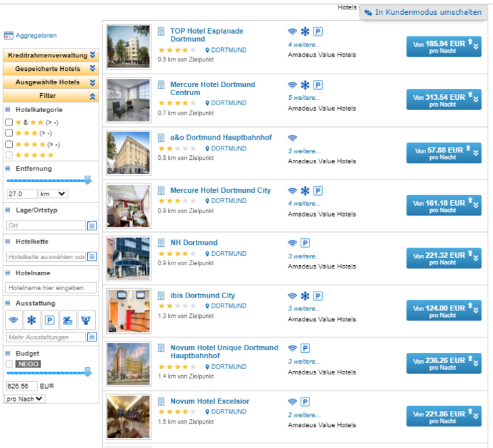The image size is (493, 448).
Task: Click hotel building icon beside a&o Dortmund Hauptbahnhof
Action: (x=161, y=138)
